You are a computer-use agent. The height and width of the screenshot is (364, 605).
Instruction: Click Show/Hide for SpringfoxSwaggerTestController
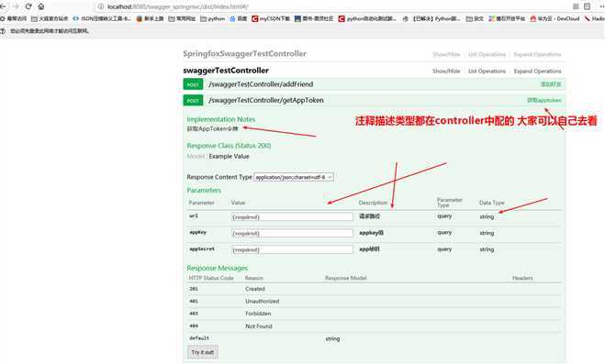coord(446,54)
